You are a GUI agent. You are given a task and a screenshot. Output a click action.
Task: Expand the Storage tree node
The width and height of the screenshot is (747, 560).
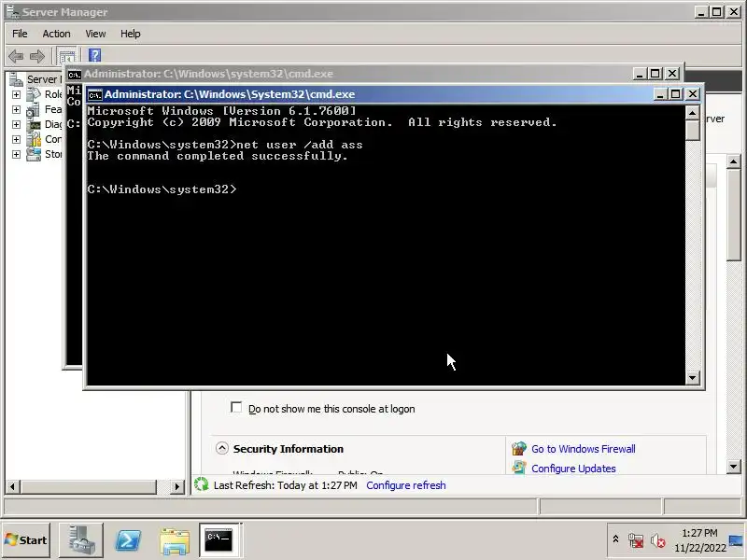click(x=16, y=154)
